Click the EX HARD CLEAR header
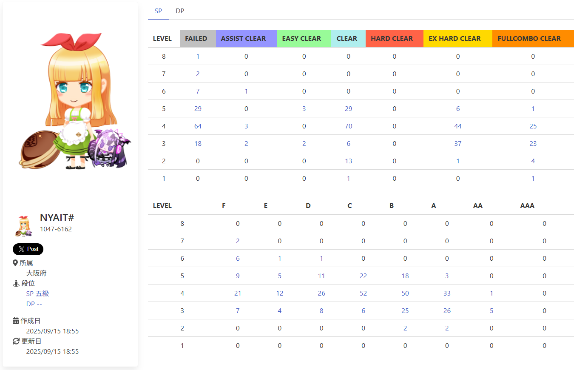588x370 pixels. [x=454, y=38]
